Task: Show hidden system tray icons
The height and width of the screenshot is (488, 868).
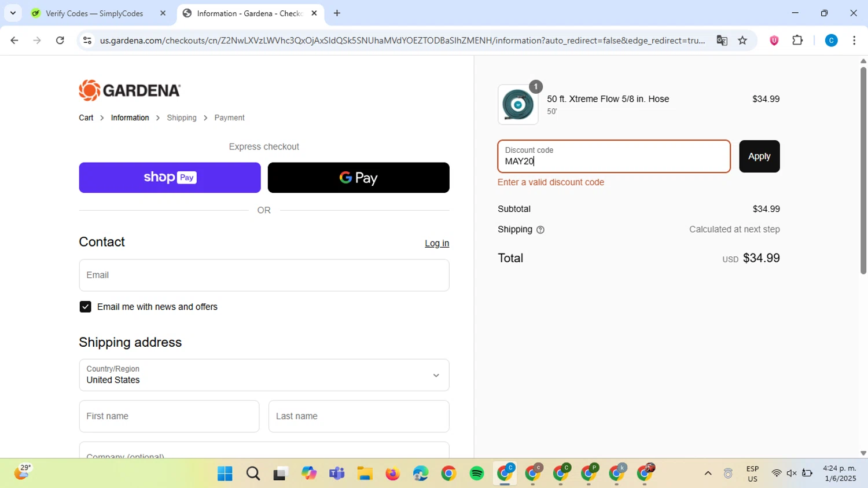Action: click(x=708, y=474)
